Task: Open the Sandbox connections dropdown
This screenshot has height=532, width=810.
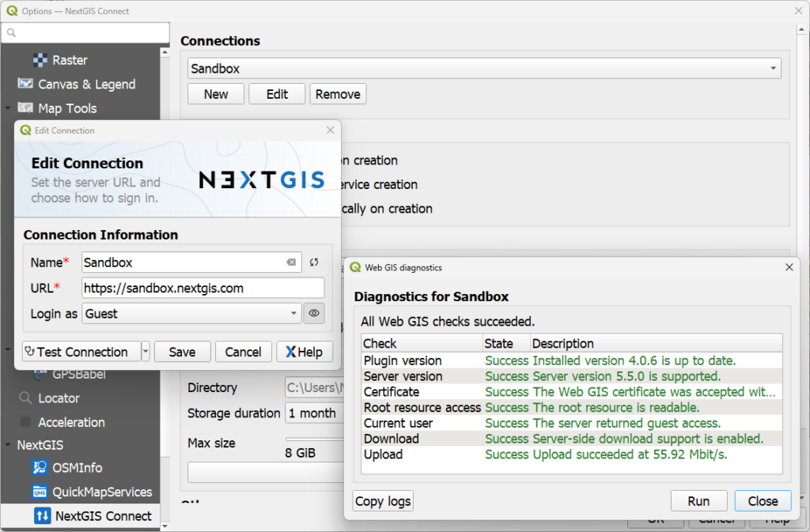Action: pyautogui.click(x=484, y=68)
